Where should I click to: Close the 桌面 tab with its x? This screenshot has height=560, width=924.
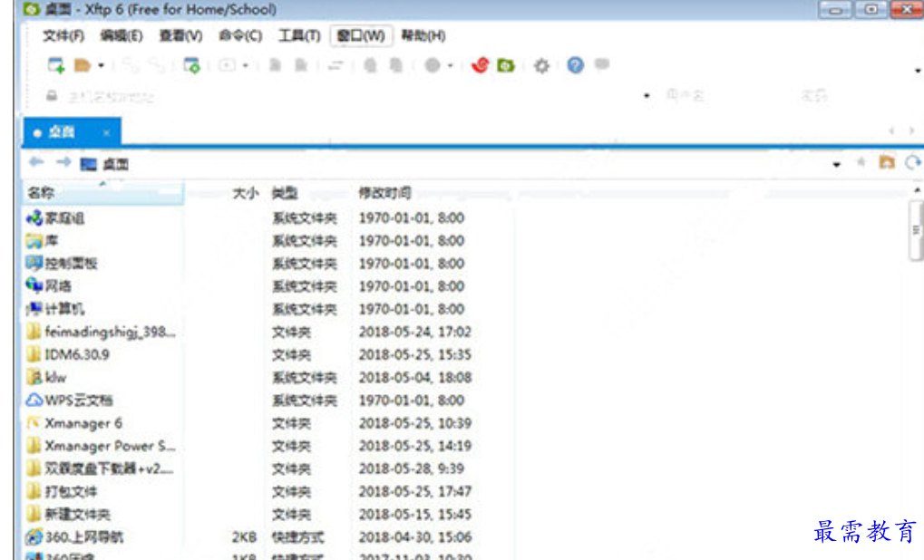pyautogui.click(x=106, y=133)
